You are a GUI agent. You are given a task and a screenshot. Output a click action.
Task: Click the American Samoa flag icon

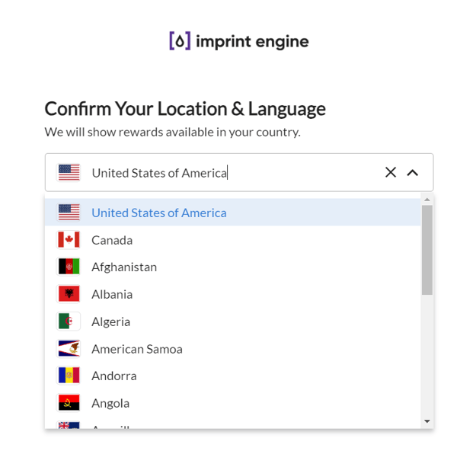69,348
